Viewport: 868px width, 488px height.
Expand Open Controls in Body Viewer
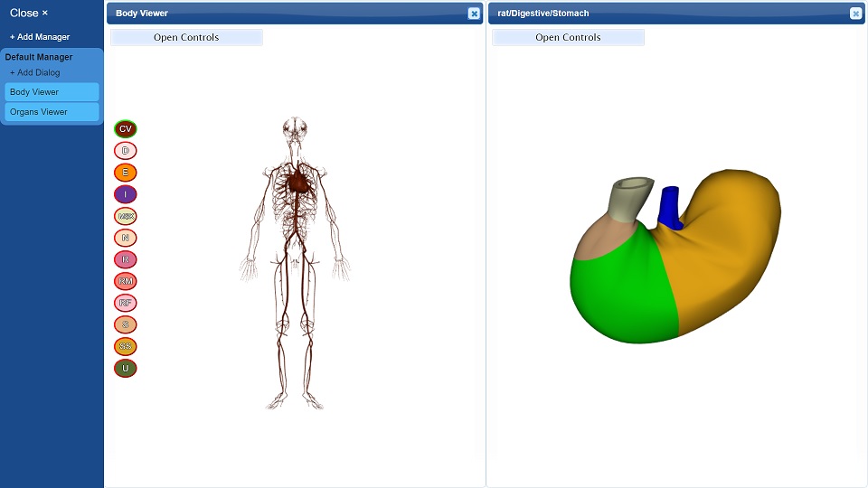click(x=186, y=37)
